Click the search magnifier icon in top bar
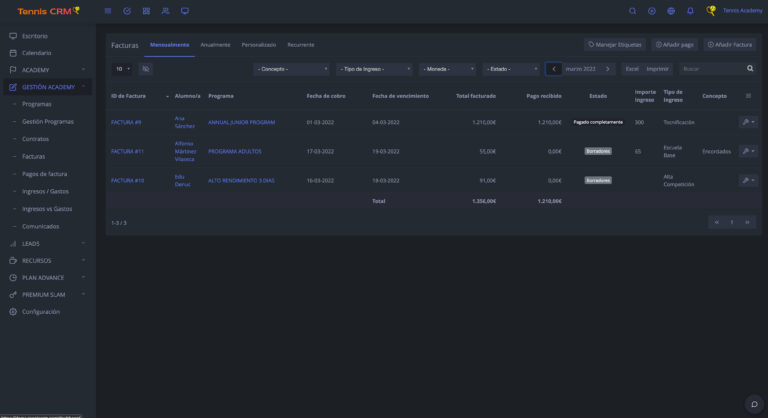Image resolution: width=768 pixels, height=418 pixels. point(632,11)
